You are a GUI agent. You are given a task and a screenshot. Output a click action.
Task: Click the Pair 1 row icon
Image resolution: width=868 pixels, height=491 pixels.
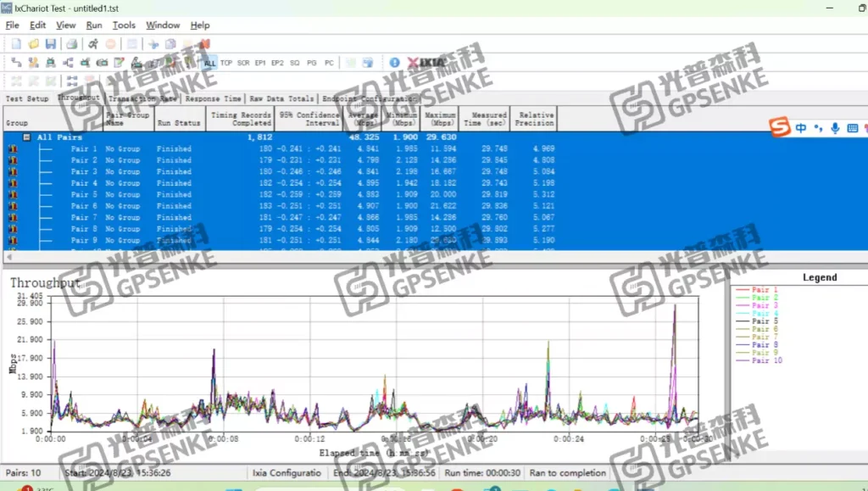[x=13, y=148]
